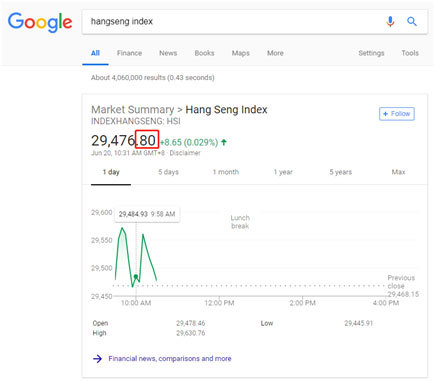The height and width of the screenshot is (381, 435).
Task: Click the arrow icon beside Financial news
Action: [97, 359]
